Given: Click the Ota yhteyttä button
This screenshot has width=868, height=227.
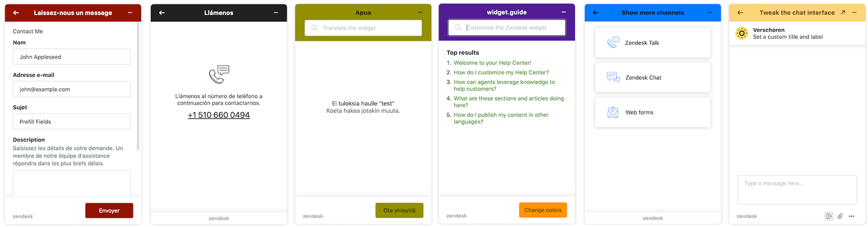Looking at the screenshot, I should coord(399,210).
